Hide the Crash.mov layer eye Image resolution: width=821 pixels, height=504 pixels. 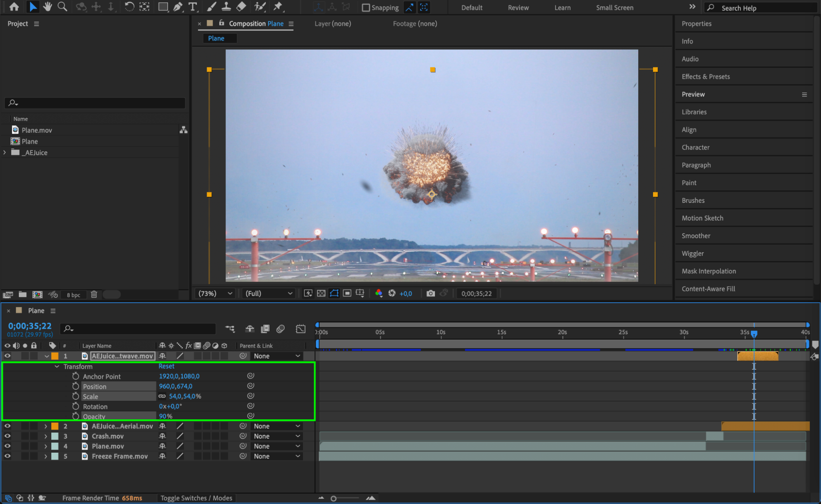coord(7,436)
